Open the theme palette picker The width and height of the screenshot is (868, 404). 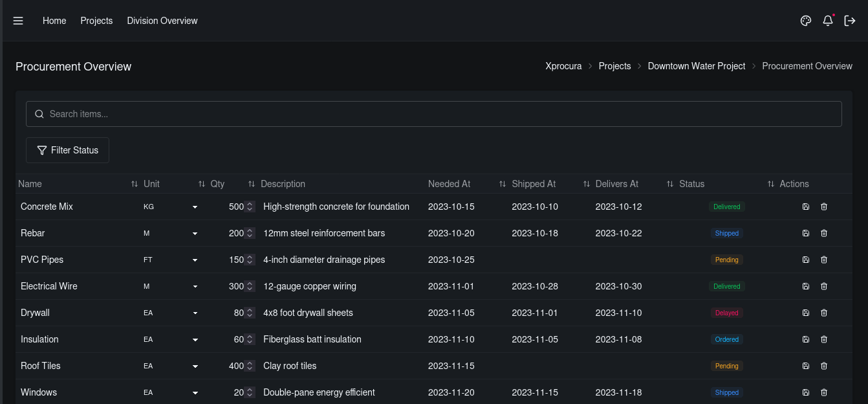point(805,21)
